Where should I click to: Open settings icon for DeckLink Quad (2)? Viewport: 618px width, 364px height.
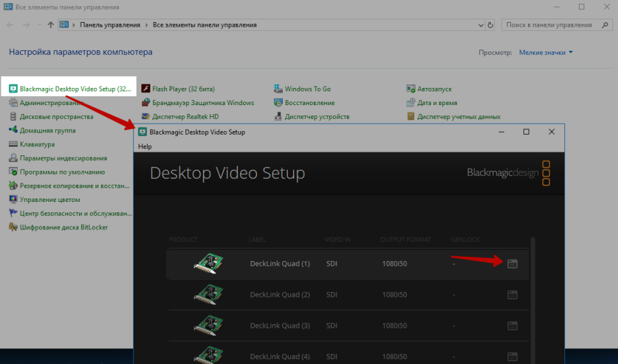[x=512, y=295]
